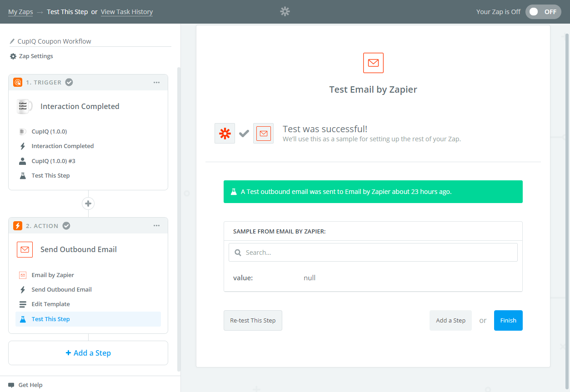This screenshot has width=570, height=392.
Task: Click the Get Help chat icon
Action: point(11,385)
